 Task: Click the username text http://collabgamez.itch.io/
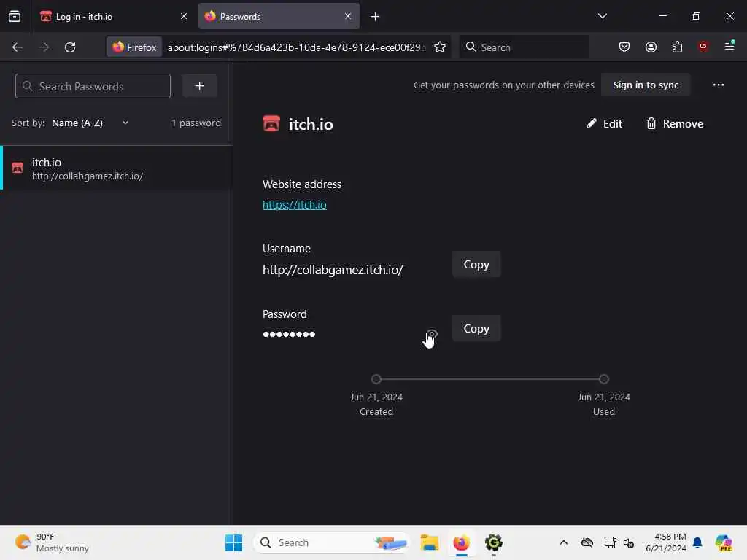click(x=333, y=270)
